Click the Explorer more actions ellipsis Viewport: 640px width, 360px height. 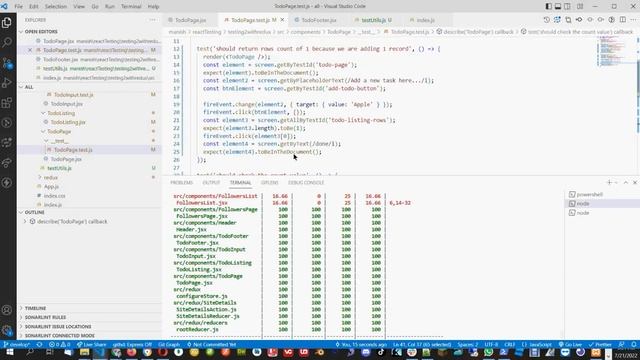point(153,20)
